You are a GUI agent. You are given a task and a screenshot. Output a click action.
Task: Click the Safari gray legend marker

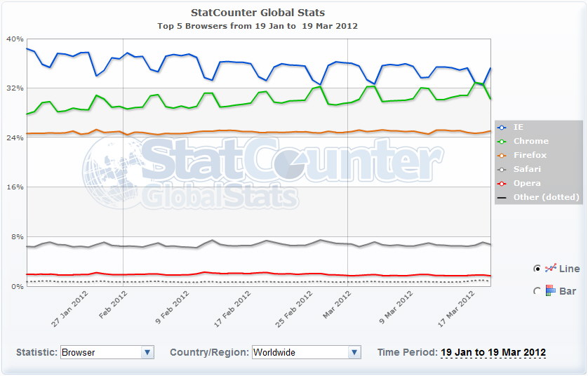pos(502,170)
